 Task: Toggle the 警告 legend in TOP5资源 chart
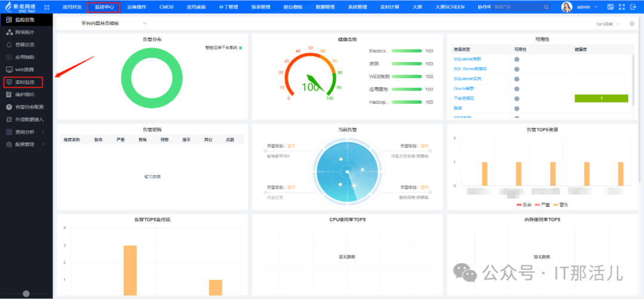click(x=559, y=204)
